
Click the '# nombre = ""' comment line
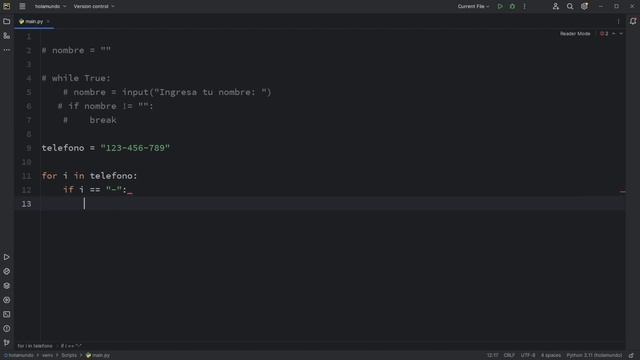(76, 51)
